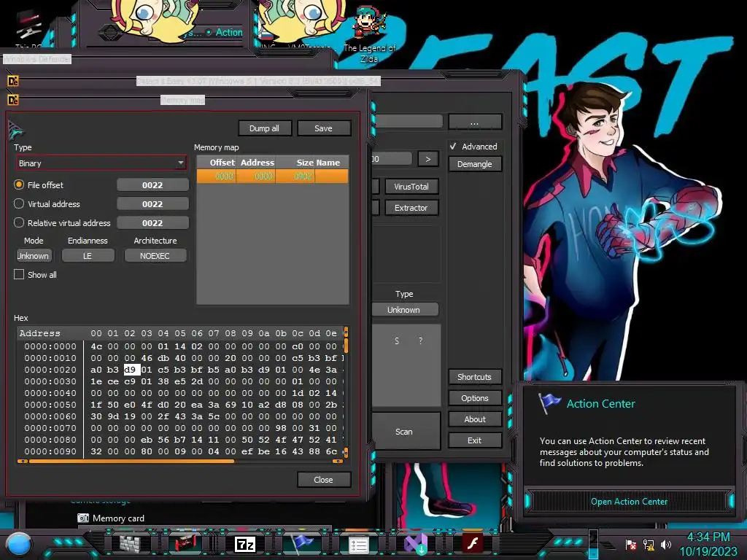Screen dimensions: 747x560
Task: Click the Mode Unknown field
Action: point(34,256)
